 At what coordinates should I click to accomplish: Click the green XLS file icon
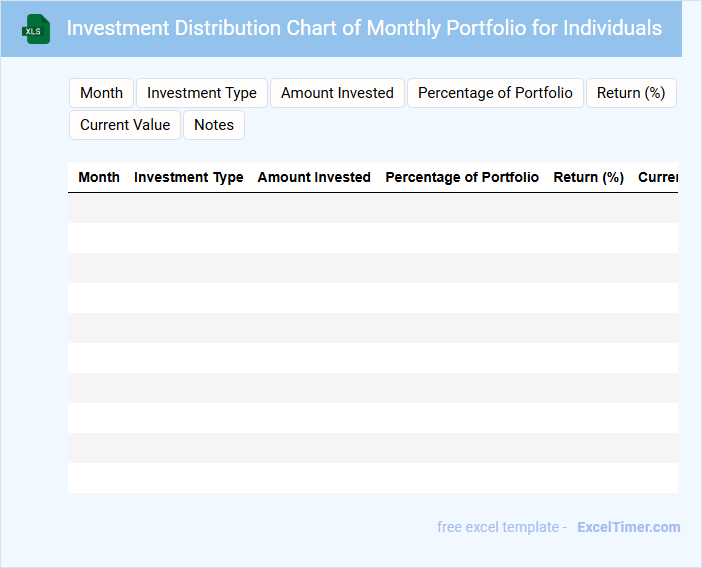36,29
